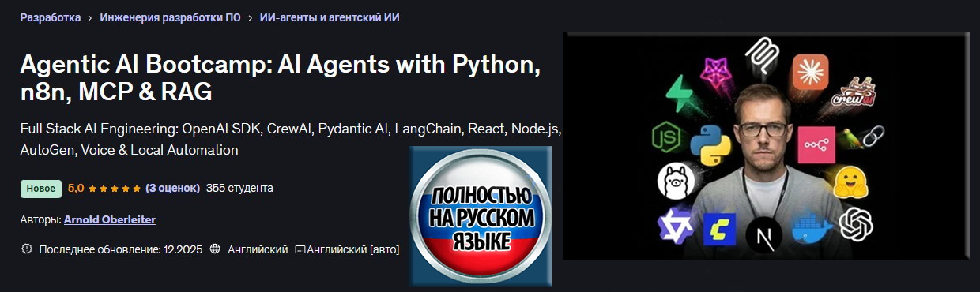Click the Английский label beside the globe

258,249
